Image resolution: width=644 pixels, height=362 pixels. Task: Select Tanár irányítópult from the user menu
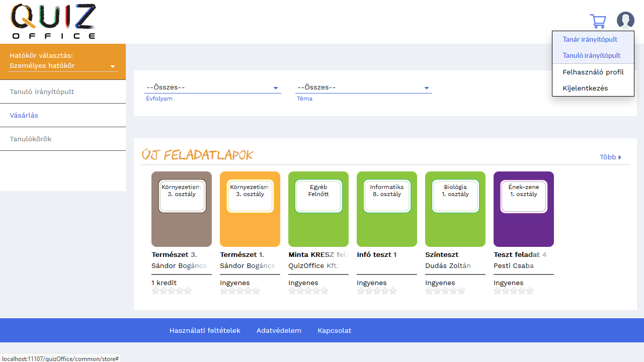click(x=590, y=39)
